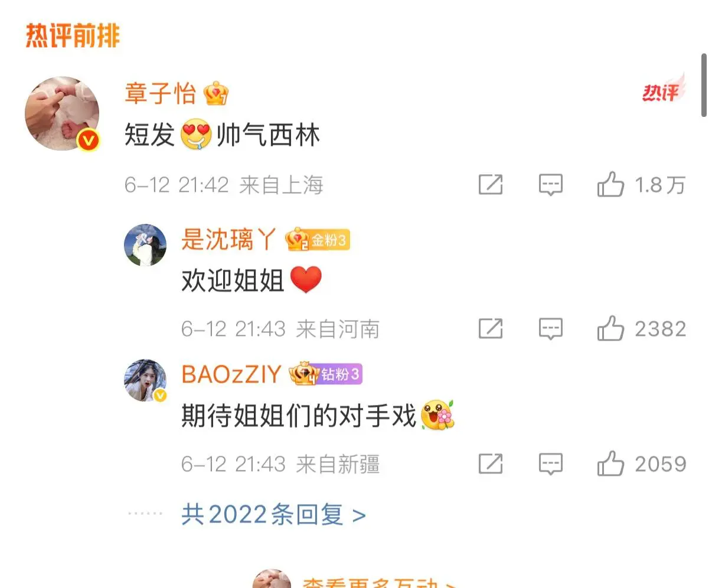Expand 共2022条回复 replies list
The image size is (712, 588).
[x=273, y=515]
